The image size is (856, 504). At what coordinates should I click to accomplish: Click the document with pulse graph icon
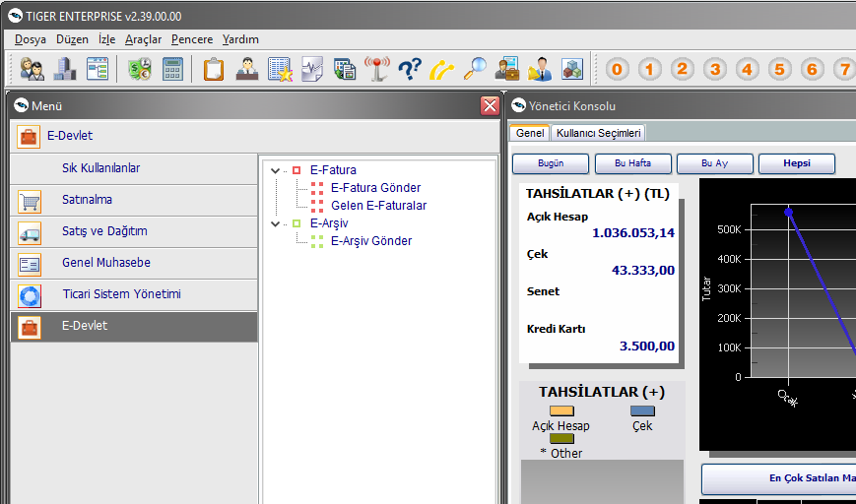click(312, 69)
